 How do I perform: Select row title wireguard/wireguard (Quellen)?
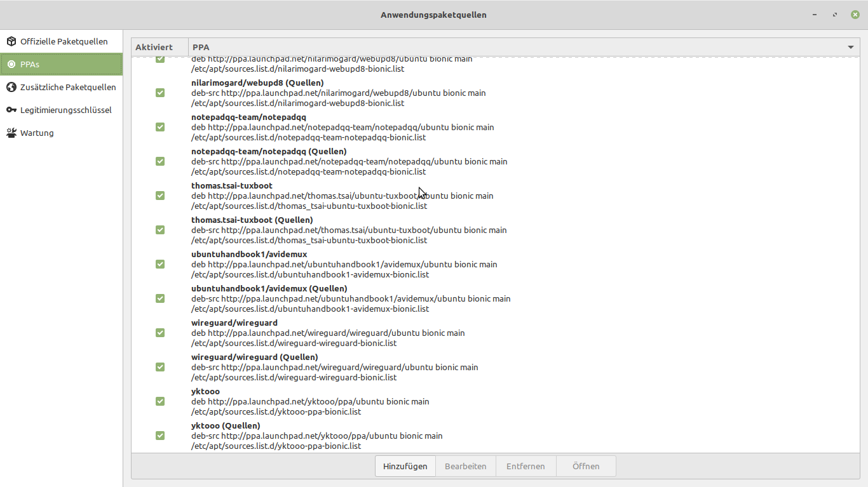pyautogui.click(x=255, y=357)
